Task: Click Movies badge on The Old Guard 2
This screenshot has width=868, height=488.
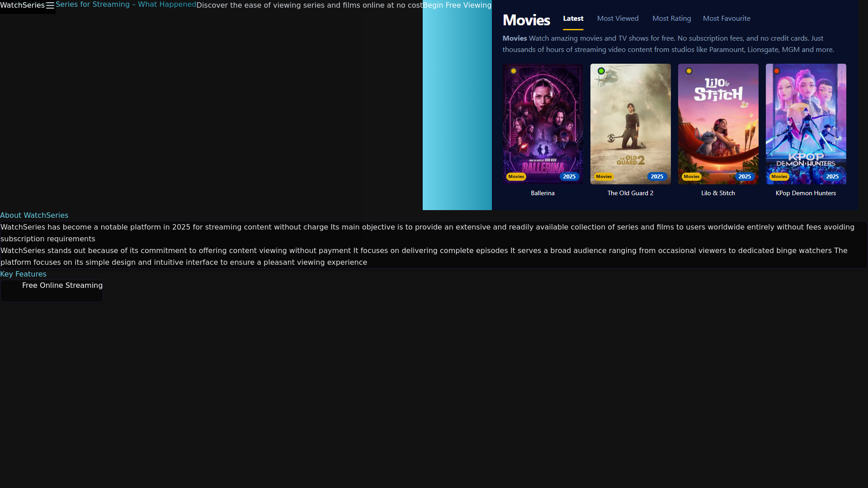Action: click(604, 177)
